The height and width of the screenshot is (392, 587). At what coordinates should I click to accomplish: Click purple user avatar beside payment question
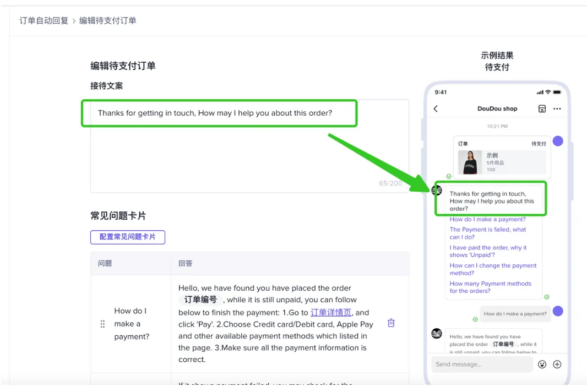[558, 311]
